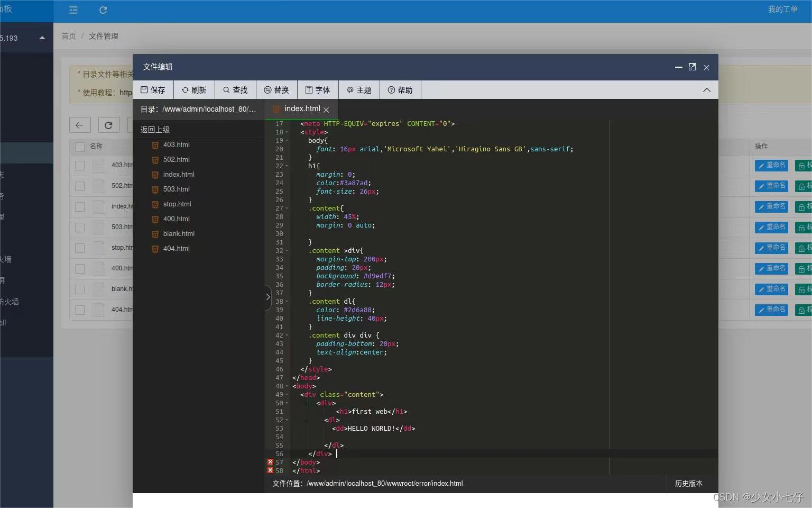Screen dimensions: 812x508
Task: Click 返回上级 to go up a directory
Action: click(x=155, y=130)
